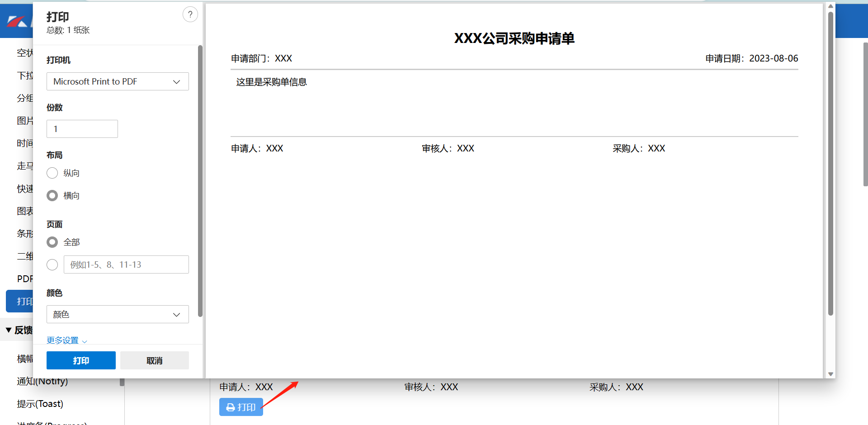Click the 打印 button with printer icon on page
868x425 pixels.
coord(241,407)
